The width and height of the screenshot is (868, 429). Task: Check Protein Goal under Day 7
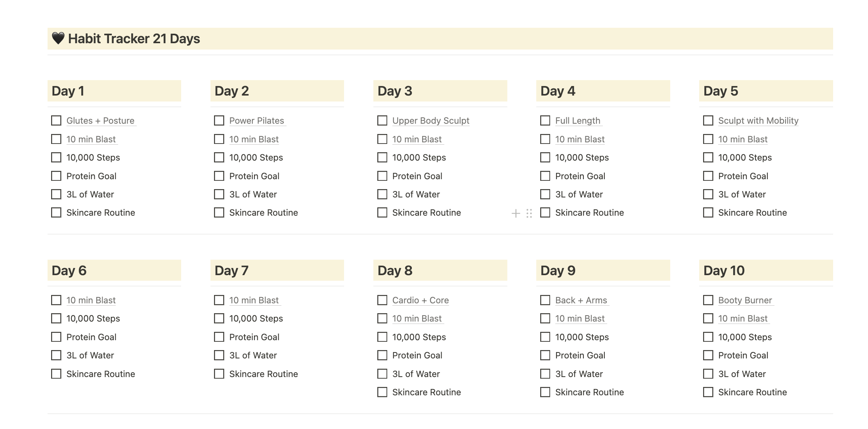tap(219, 337)
